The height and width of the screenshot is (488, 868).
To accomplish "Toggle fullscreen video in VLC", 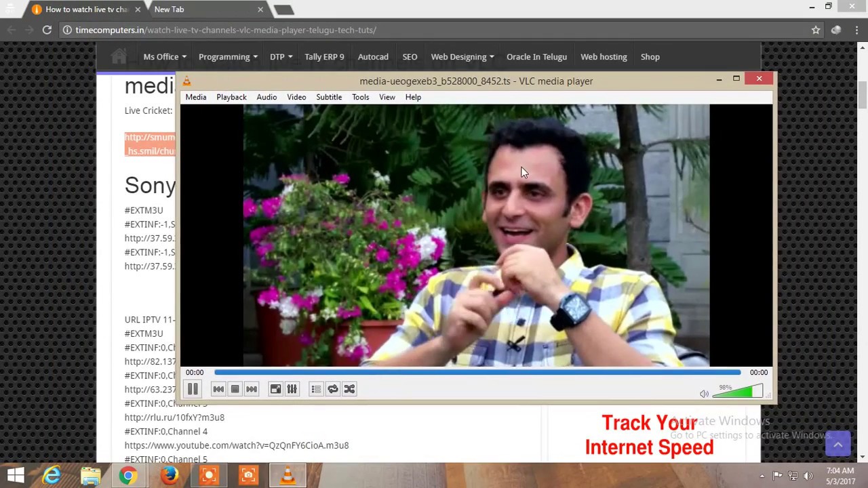I will (275, 389).
